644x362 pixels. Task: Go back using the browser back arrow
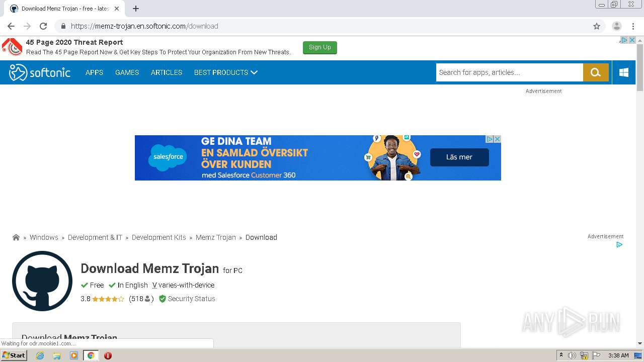(x=11, y=26)
